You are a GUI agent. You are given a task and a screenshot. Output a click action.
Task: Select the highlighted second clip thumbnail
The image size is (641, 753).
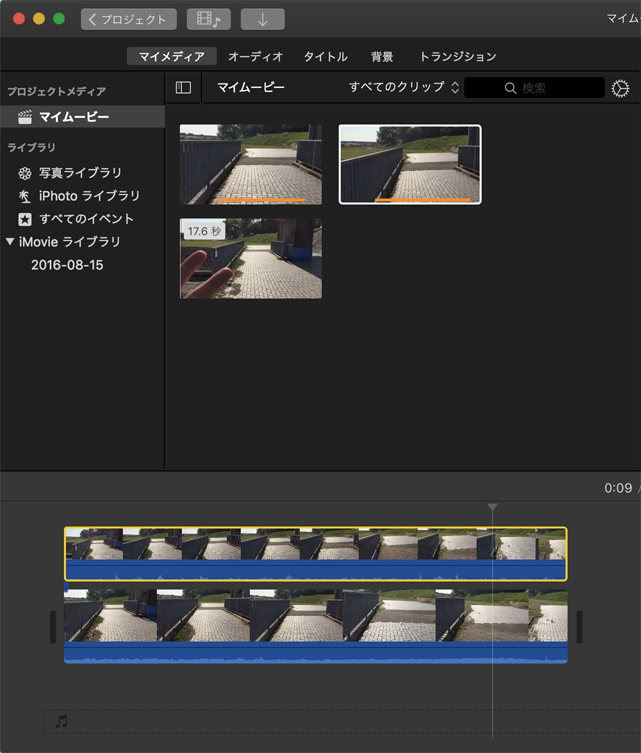pos(410,164)
